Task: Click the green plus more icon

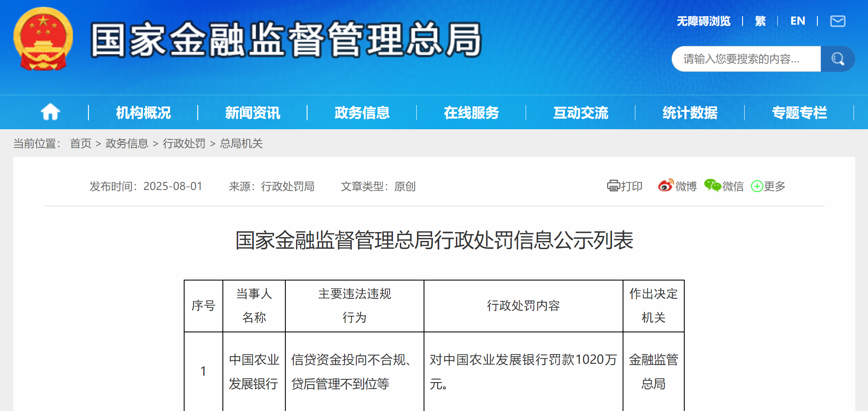Action: [x=757, y=186]
